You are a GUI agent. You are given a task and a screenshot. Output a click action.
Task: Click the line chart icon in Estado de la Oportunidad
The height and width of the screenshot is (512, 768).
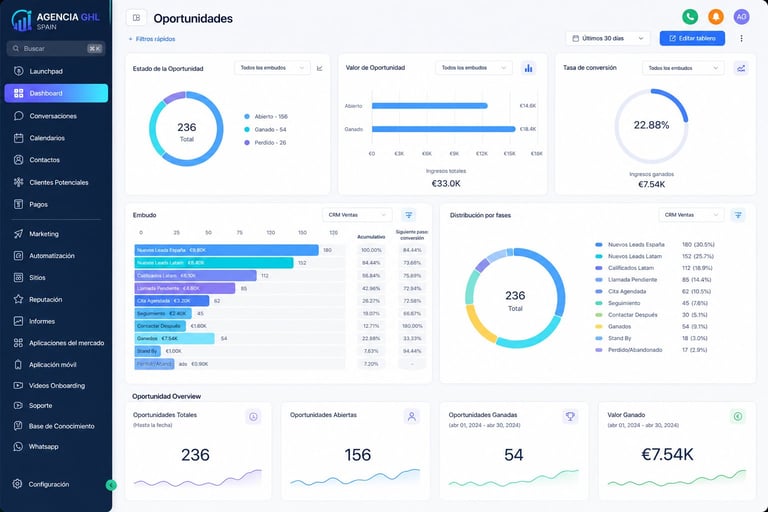coord(320,68)
